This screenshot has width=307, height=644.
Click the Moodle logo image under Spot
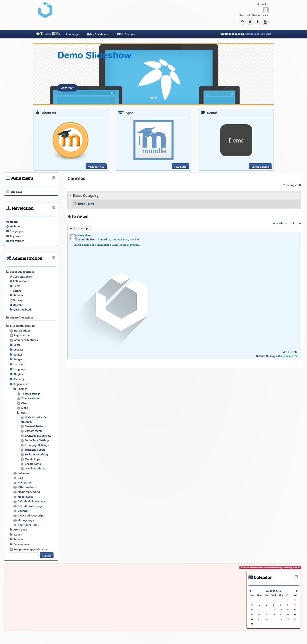click(x=153, y=140)
